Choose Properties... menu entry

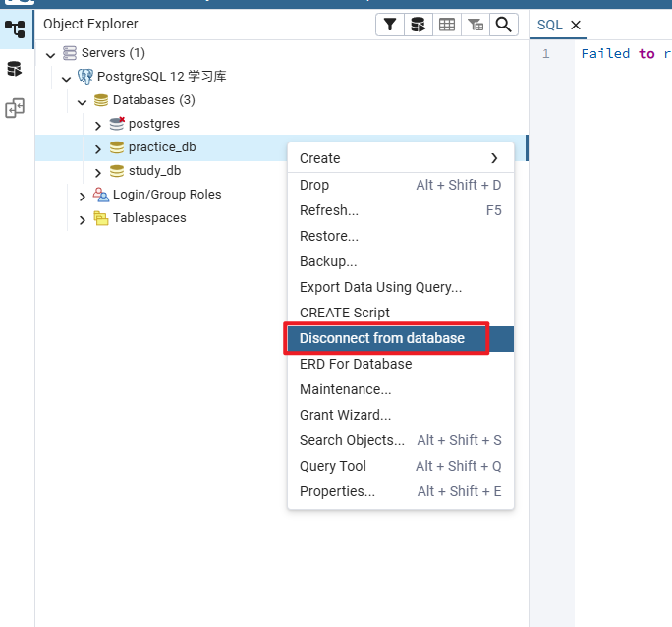(x=401, y=491)
